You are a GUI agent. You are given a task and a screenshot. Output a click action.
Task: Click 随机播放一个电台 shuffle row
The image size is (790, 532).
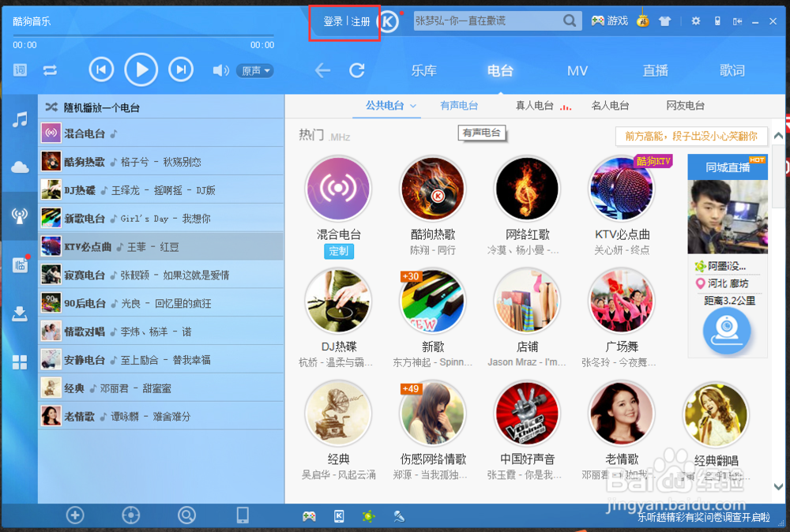click(x=161, y=107)
